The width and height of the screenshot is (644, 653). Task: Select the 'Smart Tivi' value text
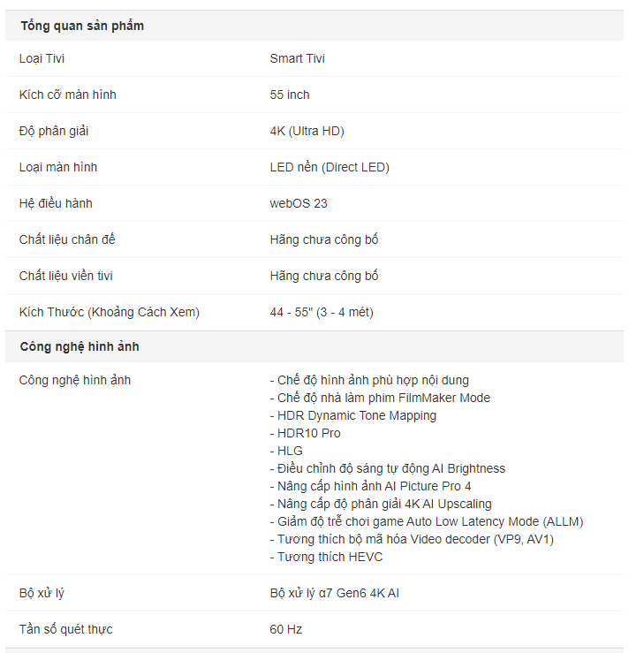coord(297,58)
